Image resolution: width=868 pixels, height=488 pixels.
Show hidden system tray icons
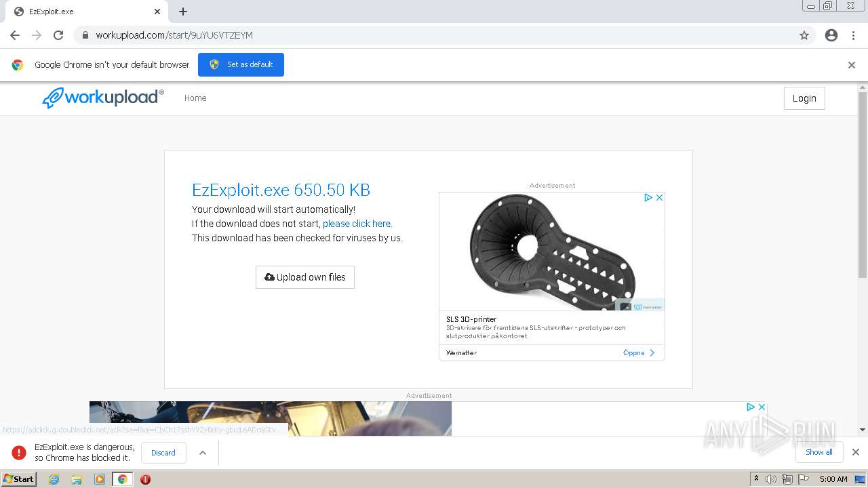click(756, 479)
